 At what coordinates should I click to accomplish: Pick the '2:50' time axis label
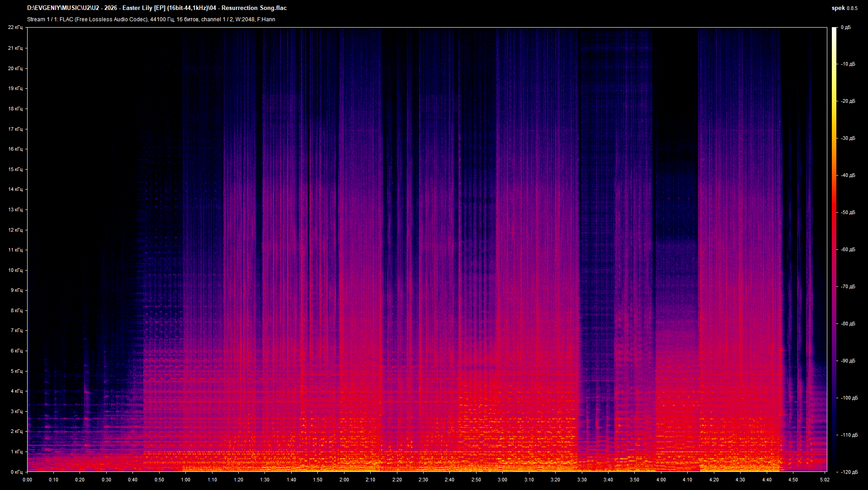[x=476, y=480]
